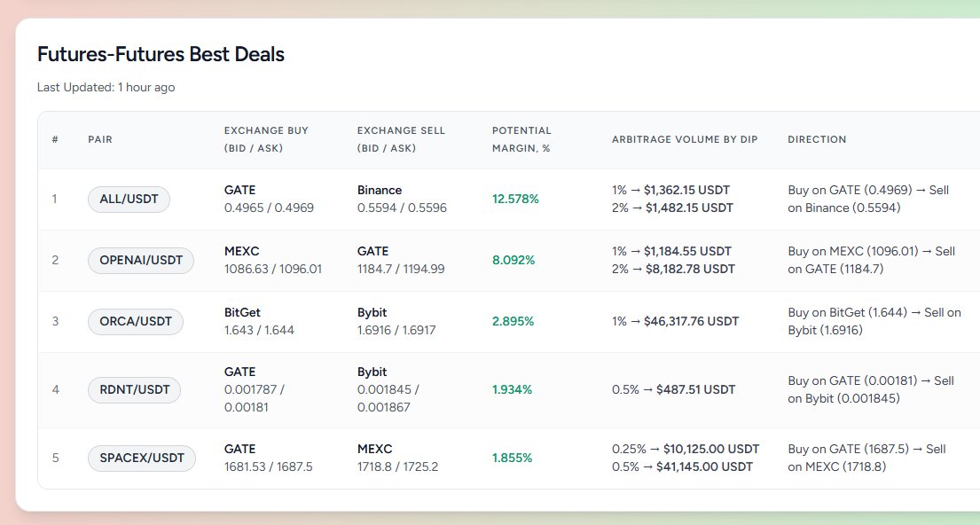The height and width of the screenshot is (525, 980).
Task: Click the Exchange Sell column header
Action: click(x=401, y=139)
